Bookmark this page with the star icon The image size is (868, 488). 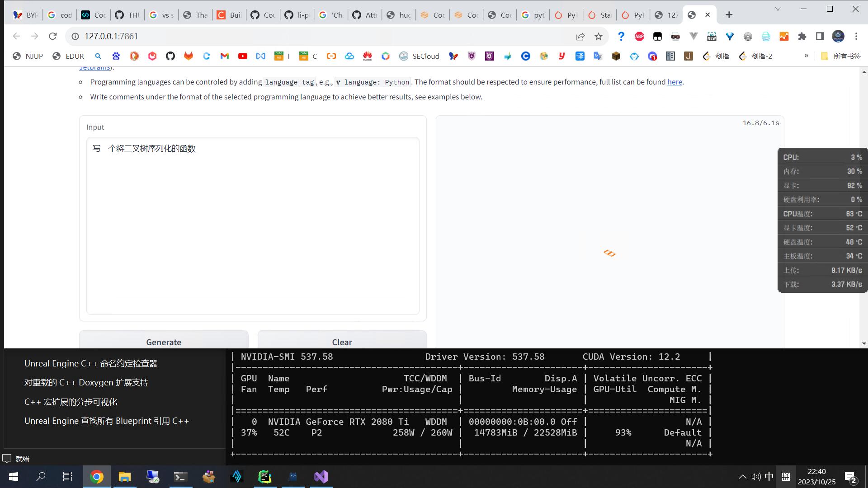click(x=599, y=37)
